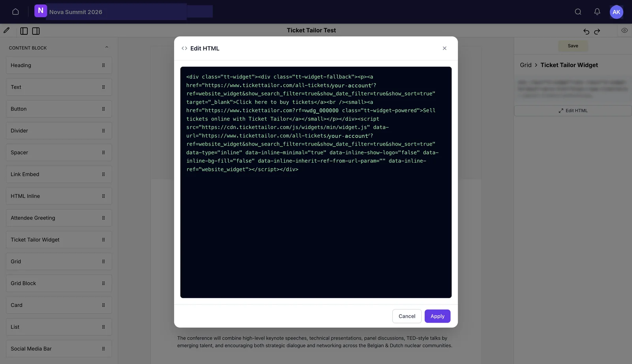Save the page

coord(573,46)
